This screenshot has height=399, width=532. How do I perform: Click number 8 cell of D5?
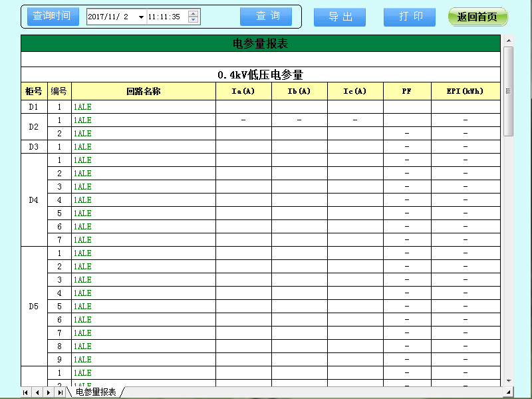click(x=59, y=346)
